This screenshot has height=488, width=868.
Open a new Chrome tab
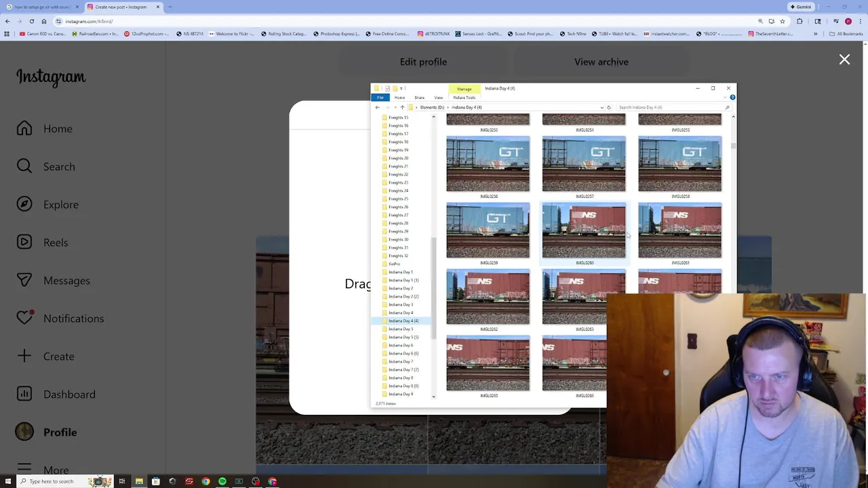point(170,7)
